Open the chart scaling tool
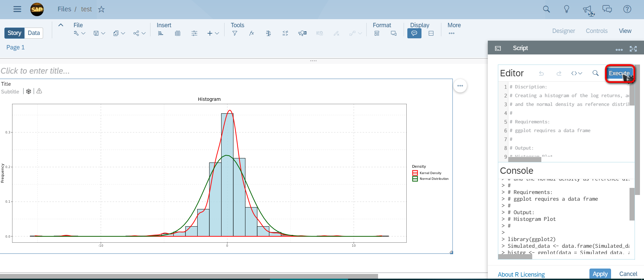Image resolution: width=644 pixels, height=280 pixels. tap(285, 33)
